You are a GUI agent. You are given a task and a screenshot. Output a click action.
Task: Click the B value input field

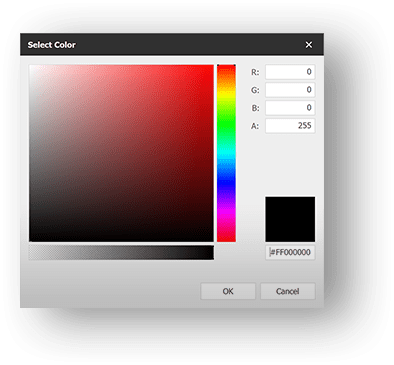point(290,108)
